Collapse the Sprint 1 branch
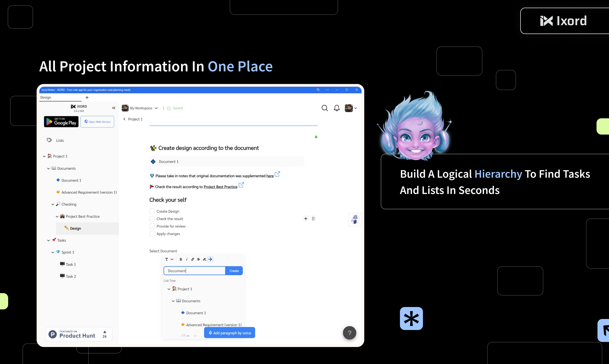The image size is (609, 364). [x=53, y=252]
